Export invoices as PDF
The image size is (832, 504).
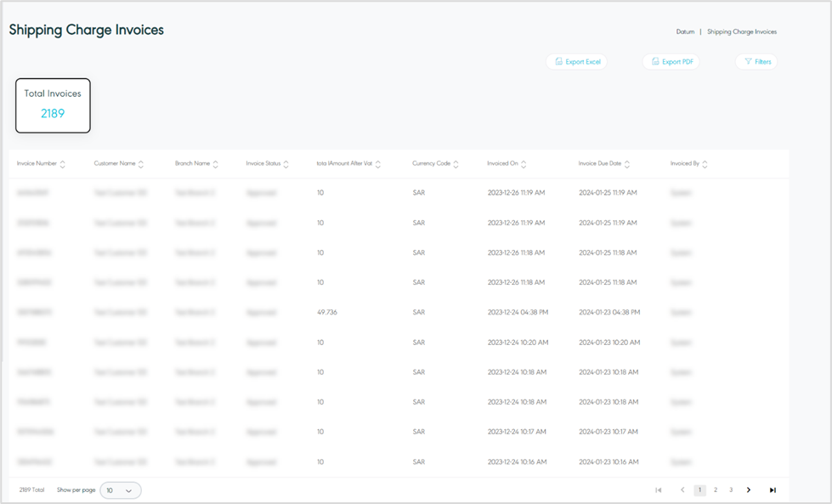pyautogui.click(x=671, y=62)
